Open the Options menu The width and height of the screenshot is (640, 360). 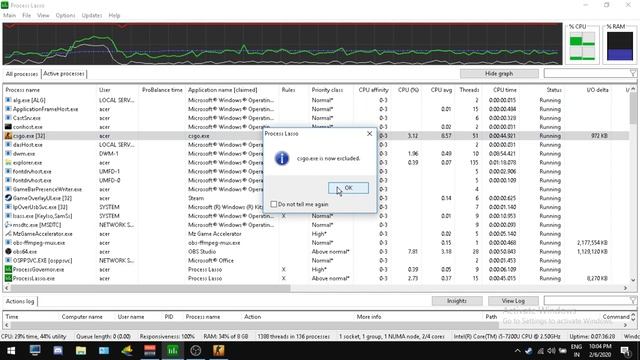[x=65, y=16]
